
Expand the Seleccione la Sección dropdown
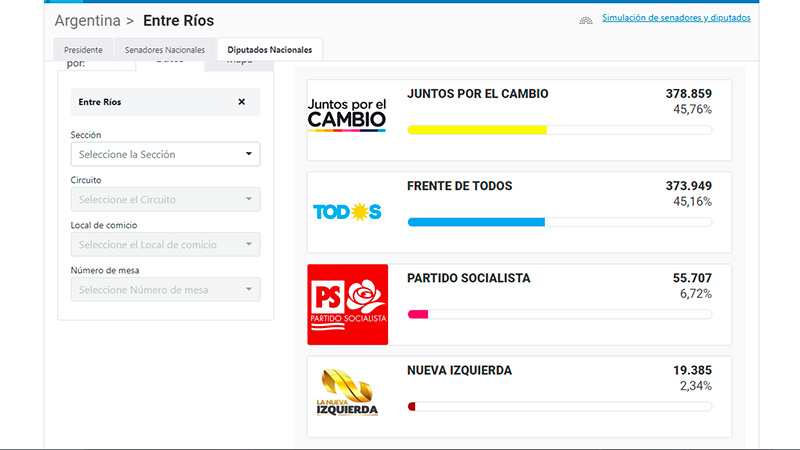click(x=165, y=154)
